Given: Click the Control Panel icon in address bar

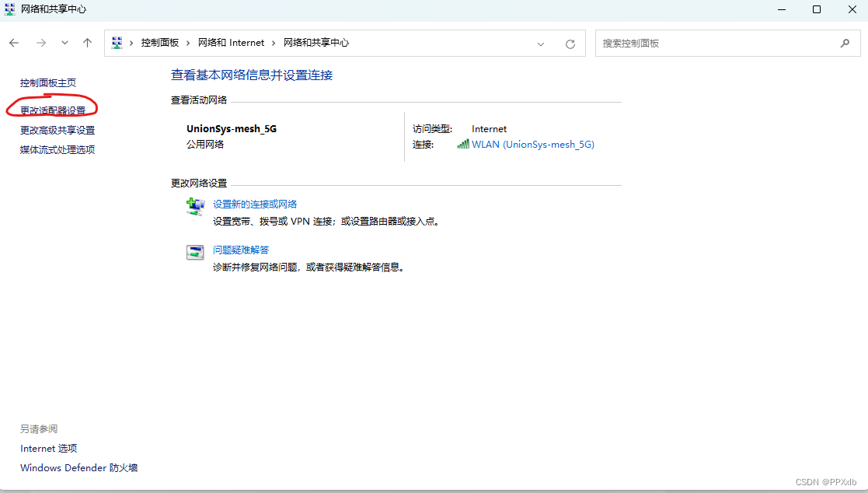Looking at the screenshot, I should click(117, 43).
